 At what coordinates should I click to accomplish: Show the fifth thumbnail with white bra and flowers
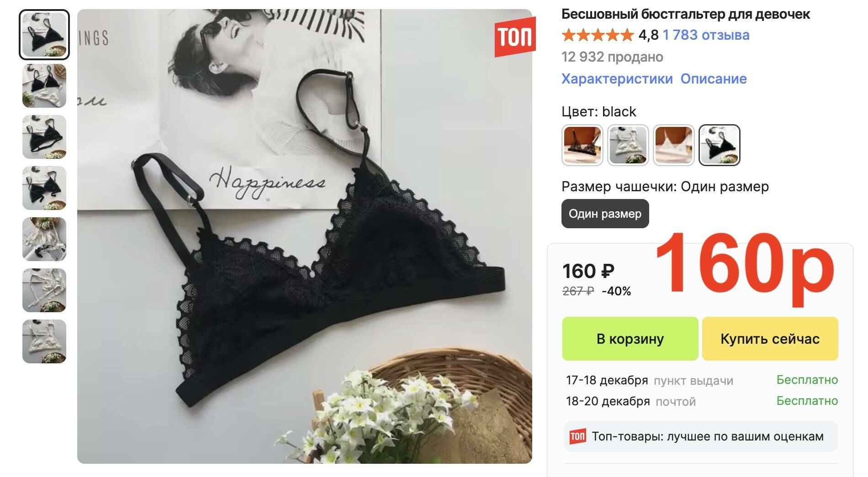(x=44, y=239)
